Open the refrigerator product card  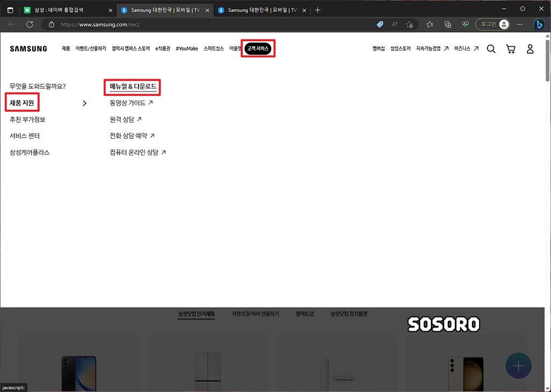[208, 364]
